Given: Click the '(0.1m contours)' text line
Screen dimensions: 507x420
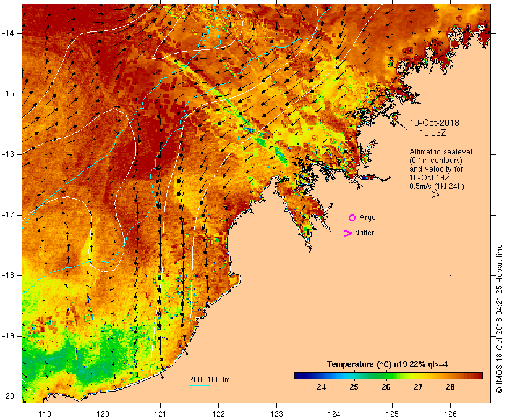Looking at the screenshot, I should (x=436, y=161).
